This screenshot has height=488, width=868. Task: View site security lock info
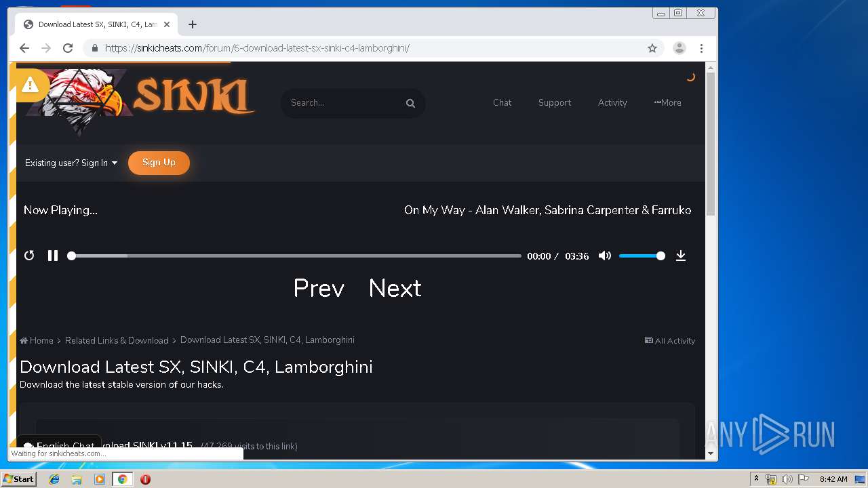click(x=94, y=48)
